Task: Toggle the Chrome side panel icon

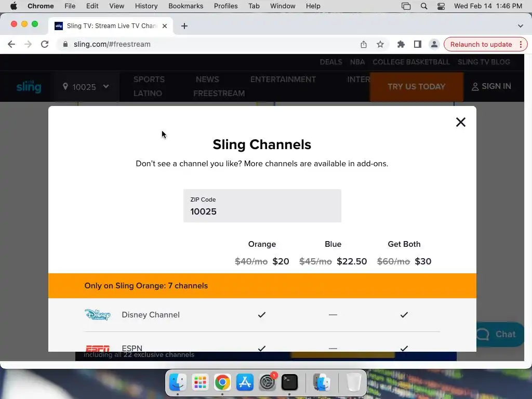Action: tap(418, 45)
